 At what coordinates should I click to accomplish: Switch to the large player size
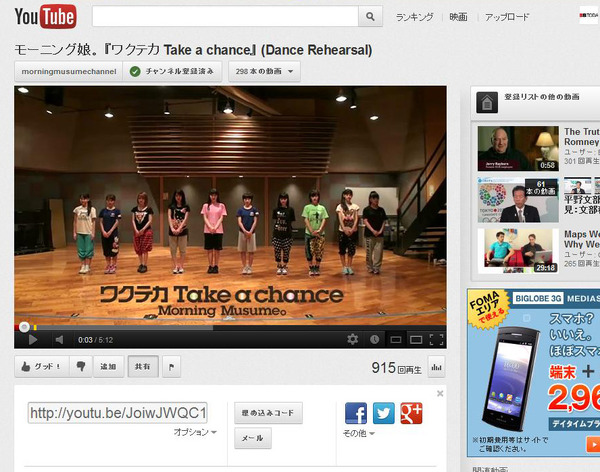[x=416, y=340]
